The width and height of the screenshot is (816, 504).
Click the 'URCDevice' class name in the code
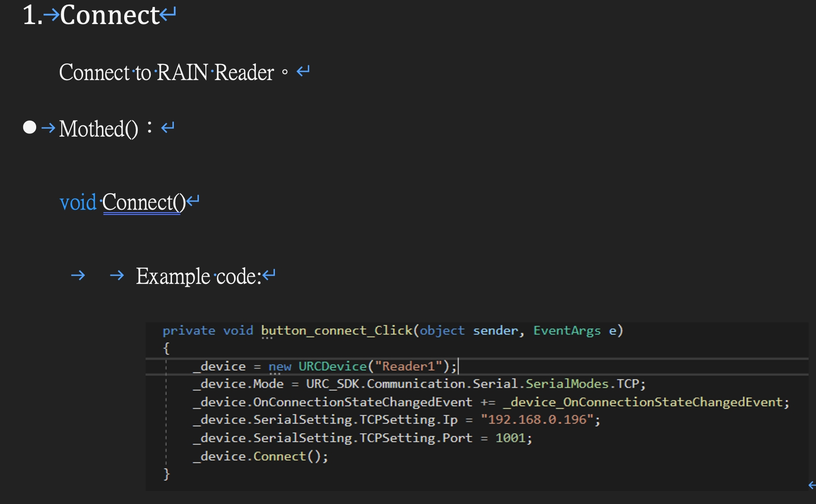pyautogui.click(x=332, y=366)
